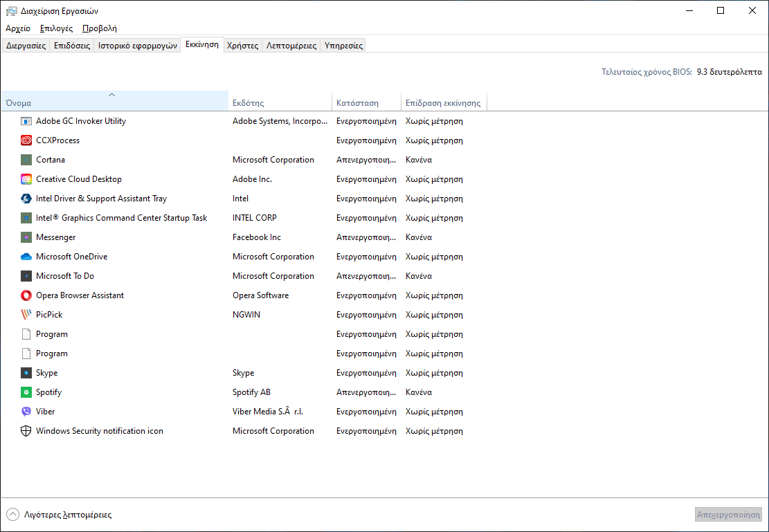The image size is (769, 532).
Task: Click the Απενεργοποίηση button
Action: click(728, 515)
